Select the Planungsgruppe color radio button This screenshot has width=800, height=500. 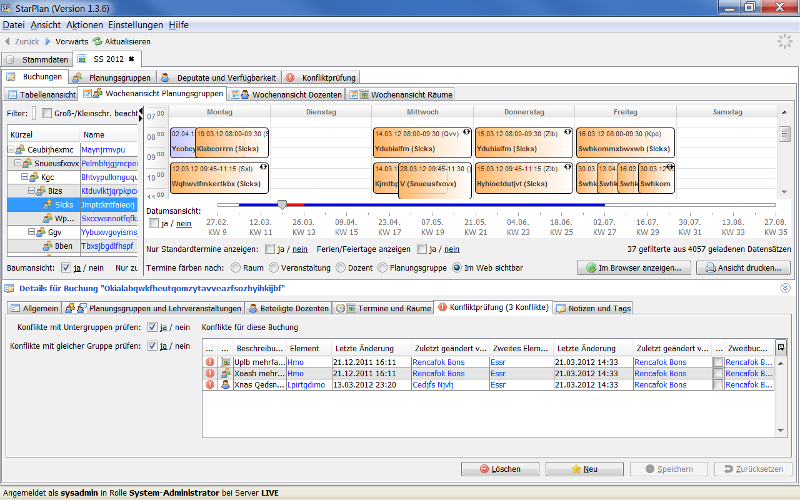coord(383,267)
